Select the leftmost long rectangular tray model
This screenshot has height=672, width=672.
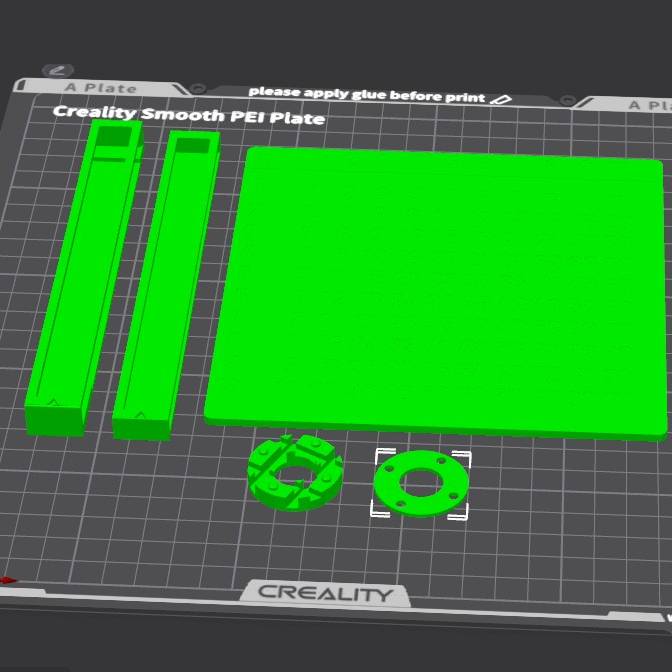[84, 278]
